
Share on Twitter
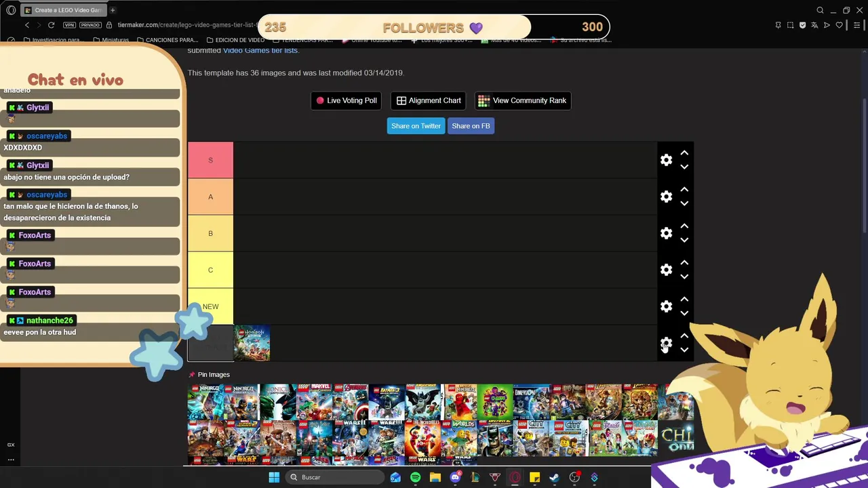coord(416,126)
